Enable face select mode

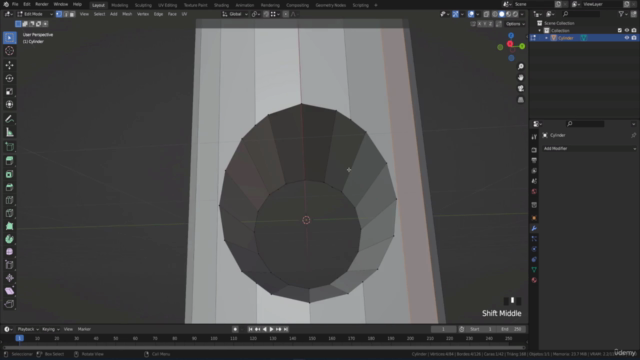[x=72, y=14]
